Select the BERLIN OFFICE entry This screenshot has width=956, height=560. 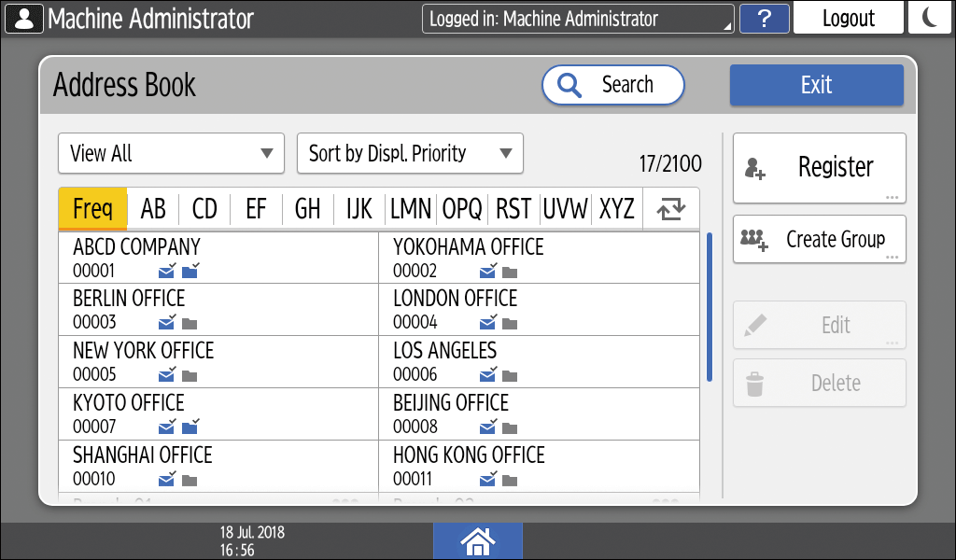click(x=218, y=310)
